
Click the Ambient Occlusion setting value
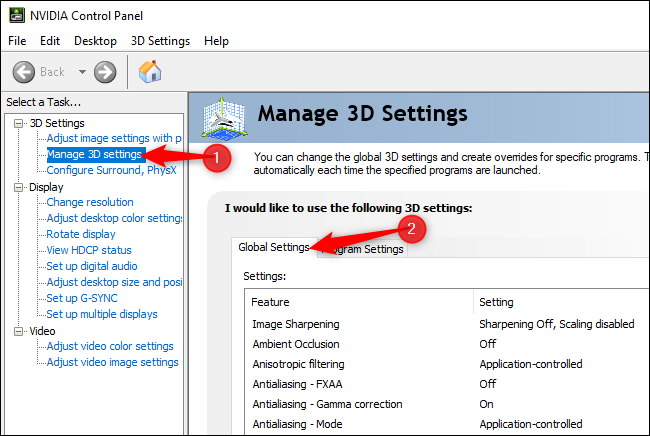[x=488, y=344]
